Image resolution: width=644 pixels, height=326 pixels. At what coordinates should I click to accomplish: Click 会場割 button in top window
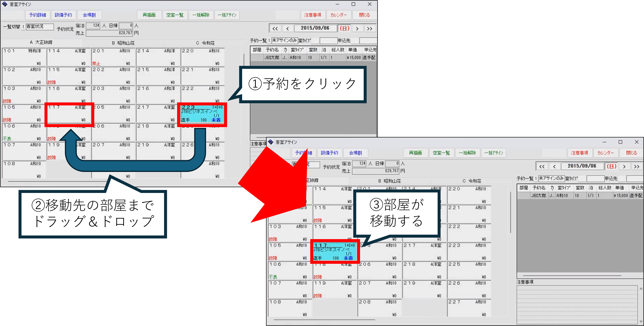pyautogui.click(x=89, y=15)
